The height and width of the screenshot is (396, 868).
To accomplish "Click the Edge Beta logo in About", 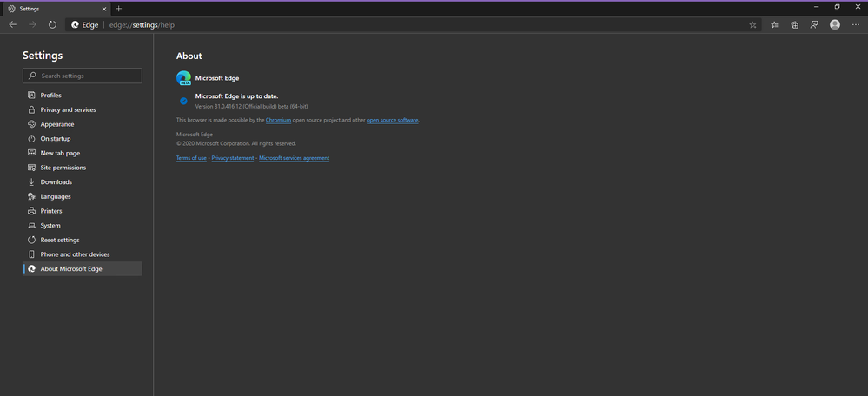I will click(x=184, y=78).
